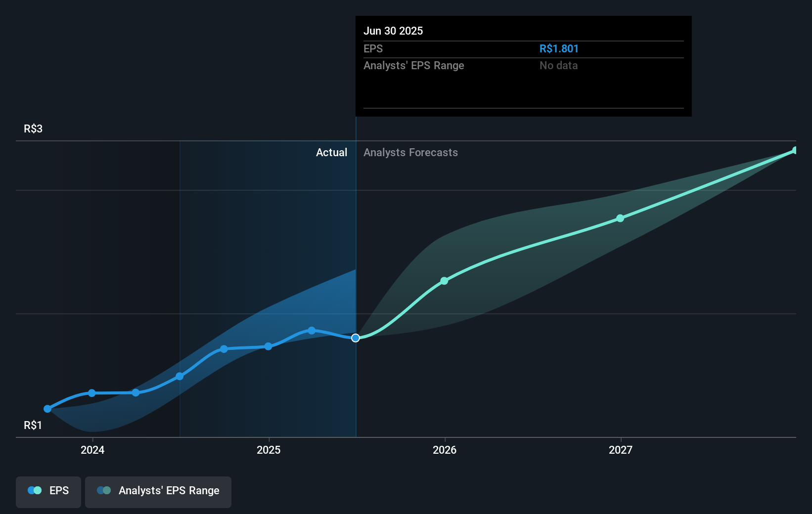Click the Jun 30 2025 tooltip date header
The width and height of the screenshot is (812, 514).
point(393,31)
